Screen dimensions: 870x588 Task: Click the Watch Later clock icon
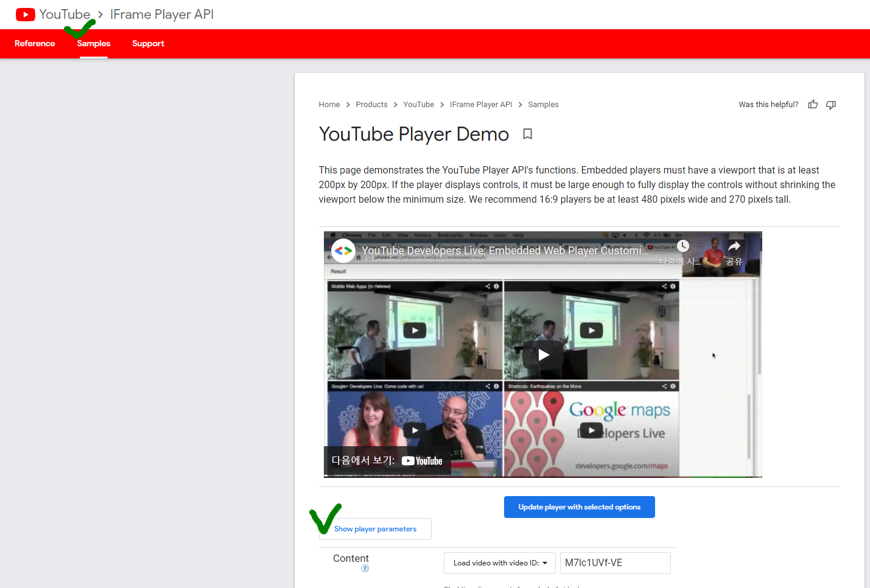pyautogui.click(x=682, y=246)
